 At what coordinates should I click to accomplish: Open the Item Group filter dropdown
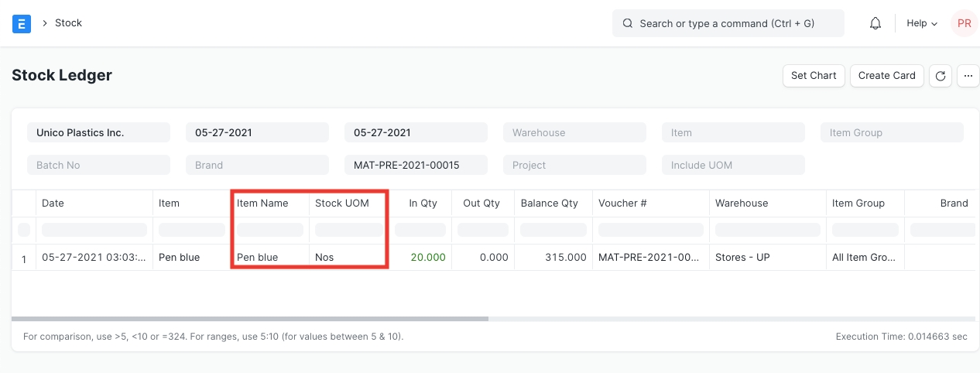(892, 132)
